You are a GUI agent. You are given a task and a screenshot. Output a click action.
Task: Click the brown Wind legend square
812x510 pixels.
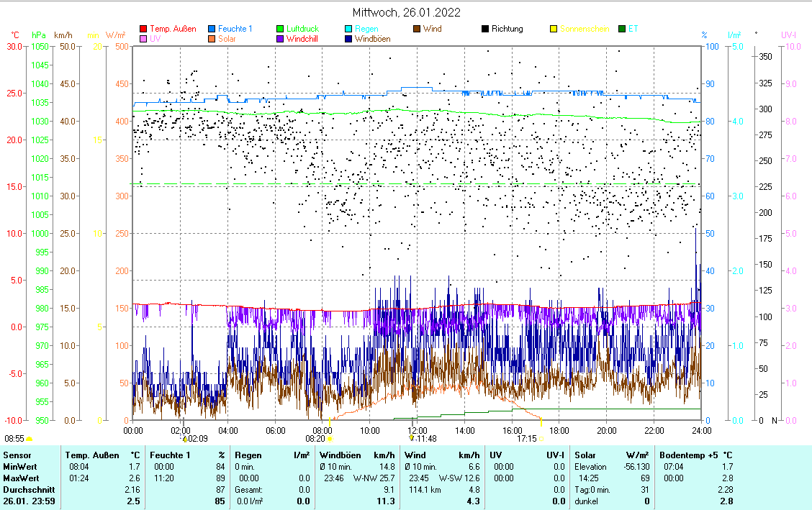pos(418,29)
